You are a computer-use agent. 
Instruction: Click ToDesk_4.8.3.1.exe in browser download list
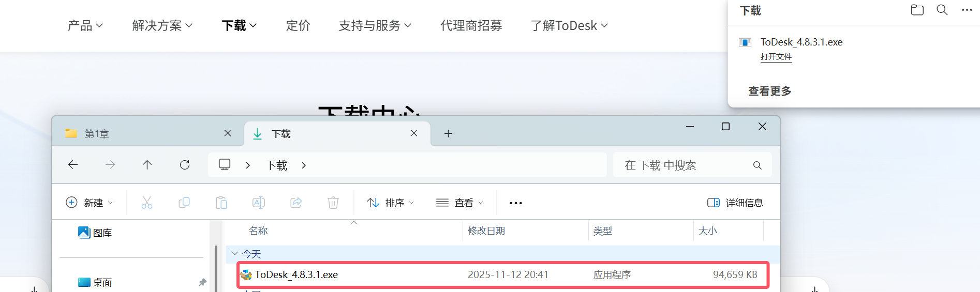(801, 42)
